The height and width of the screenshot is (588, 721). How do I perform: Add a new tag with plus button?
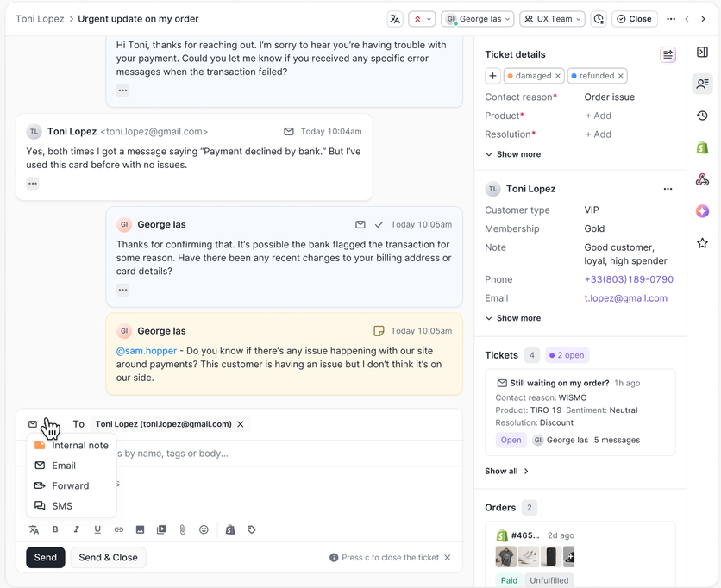coord(492,76)
